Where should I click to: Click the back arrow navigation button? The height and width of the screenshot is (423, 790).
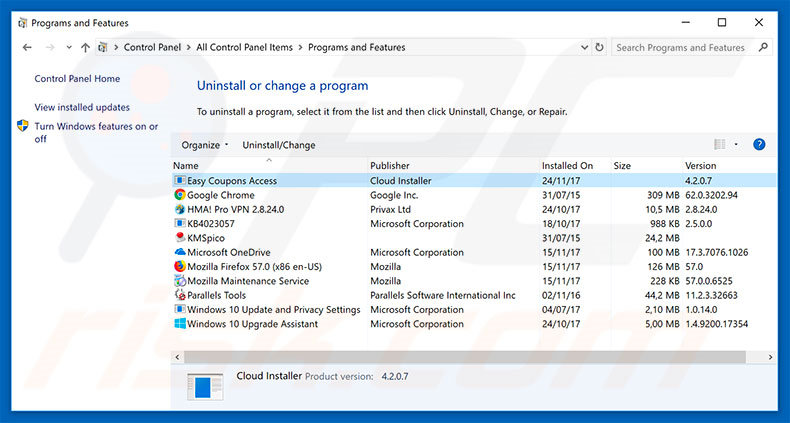tap(27, 47)
